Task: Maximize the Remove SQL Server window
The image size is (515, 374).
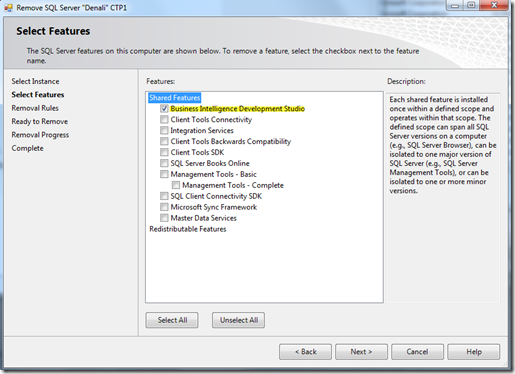Action: [x=471, y=5]
